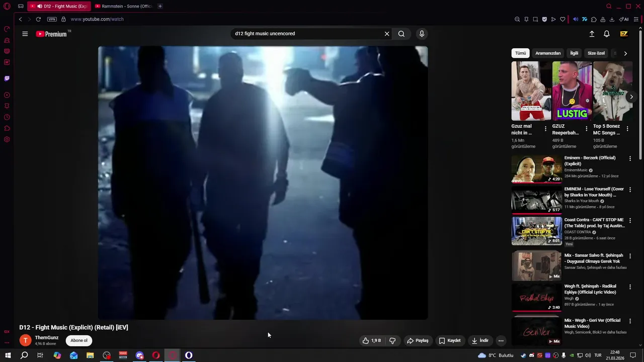Open Opera sidebar settings gear

[7, 139]
